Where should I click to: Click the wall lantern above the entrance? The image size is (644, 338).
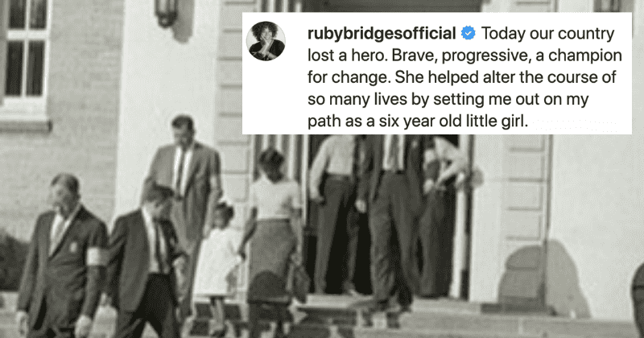pos(167,13)
